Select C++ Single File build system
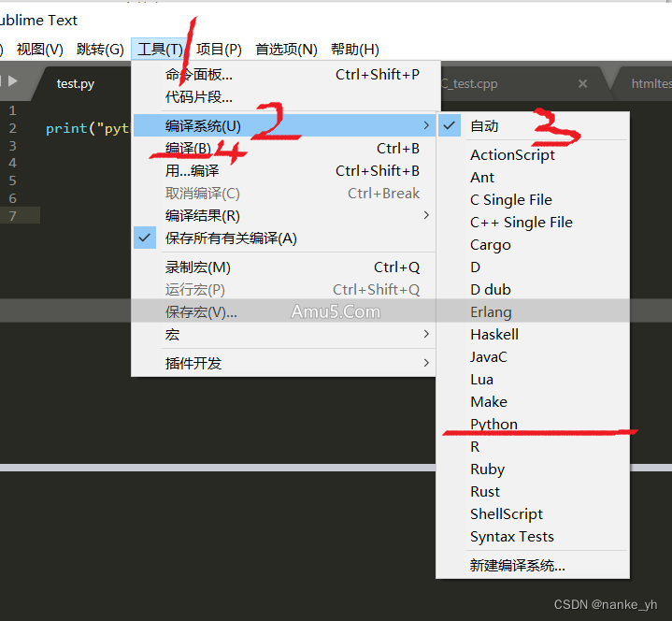 521,223
